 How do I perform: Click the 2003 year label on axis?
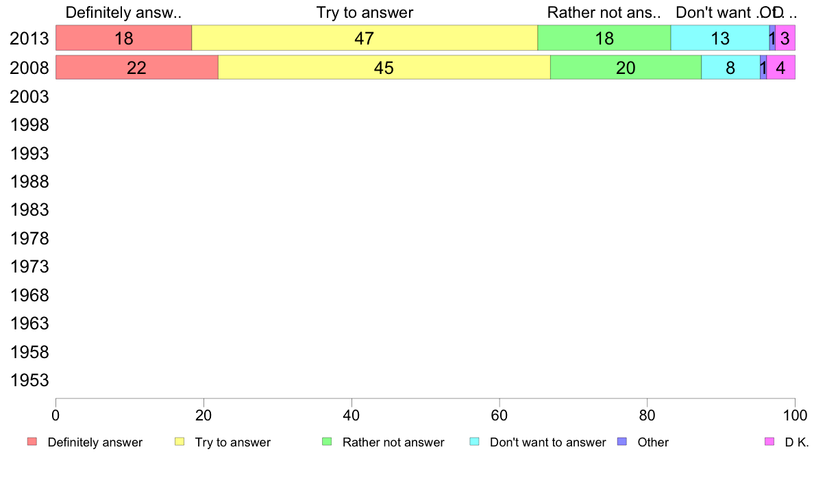point(29,97)
